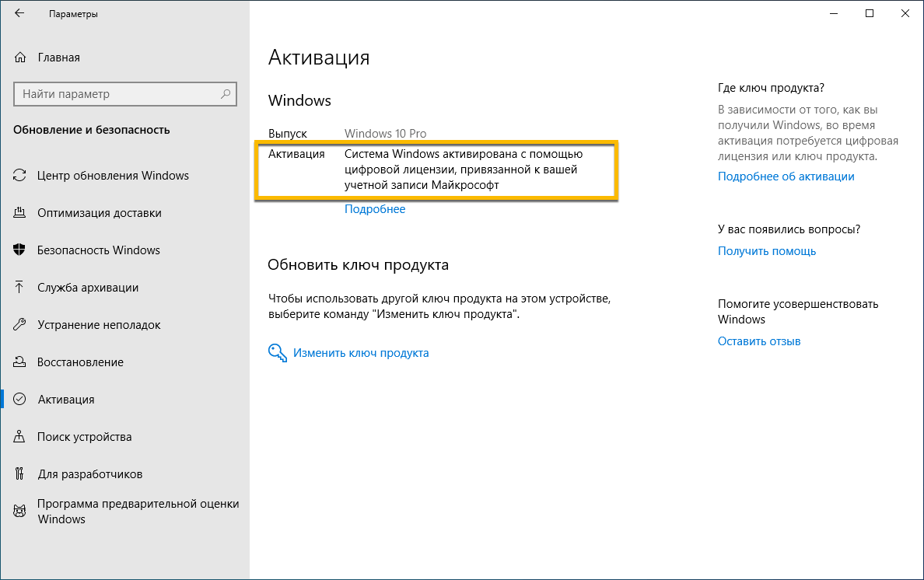Image resolution: width=924 pixels, height=580 pixels.
Task: Click the Подробнее link under activation status
Action: click(375, 209)
